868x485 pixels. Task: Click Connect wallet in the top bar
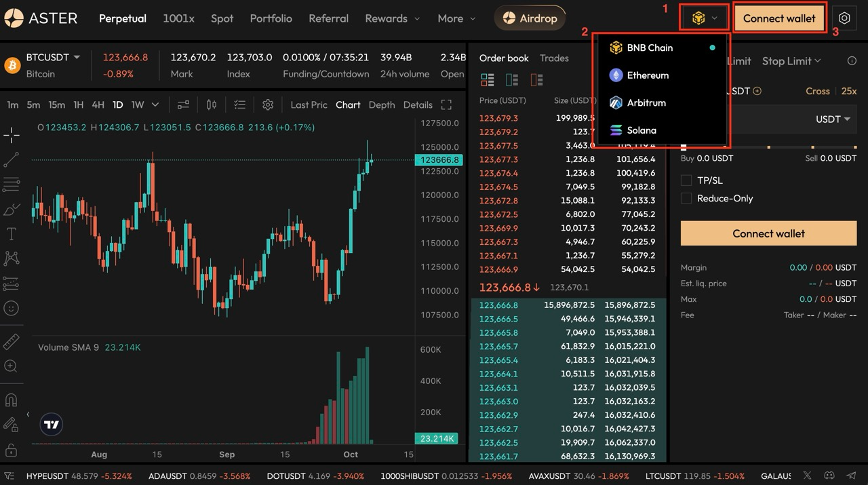(x=779, y=18)
